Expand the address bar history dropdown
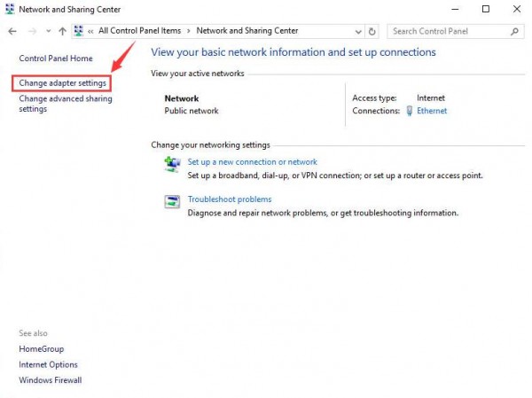This screenshot has height=398, width=532. pyautogui.click(x=358, y=32)
